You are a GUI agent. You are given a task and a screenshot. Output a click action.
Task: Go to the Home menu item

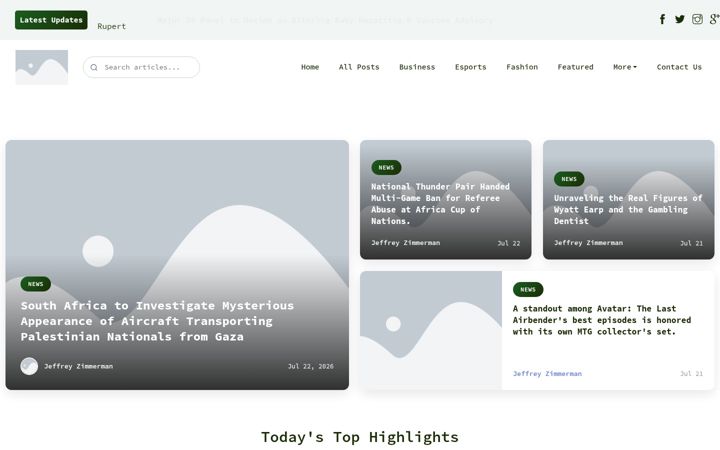pyautogui.click(x=310, y=67)
